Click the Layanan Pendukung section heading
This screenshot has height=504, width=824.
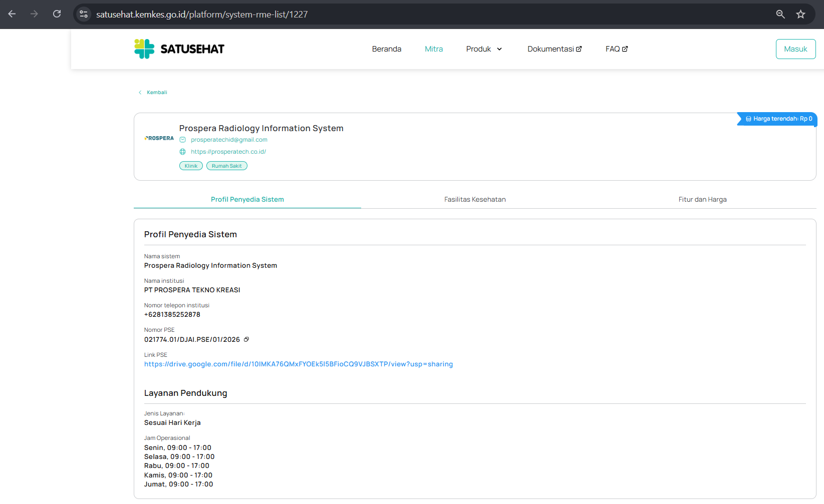coord(186,393)
